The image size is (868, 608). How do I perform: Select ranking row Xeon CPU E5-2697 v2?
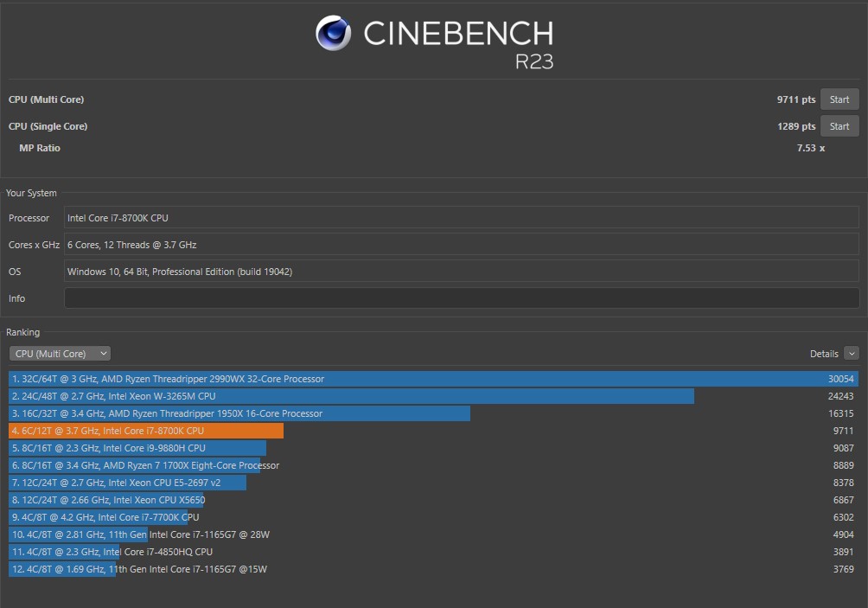(433, 483)
